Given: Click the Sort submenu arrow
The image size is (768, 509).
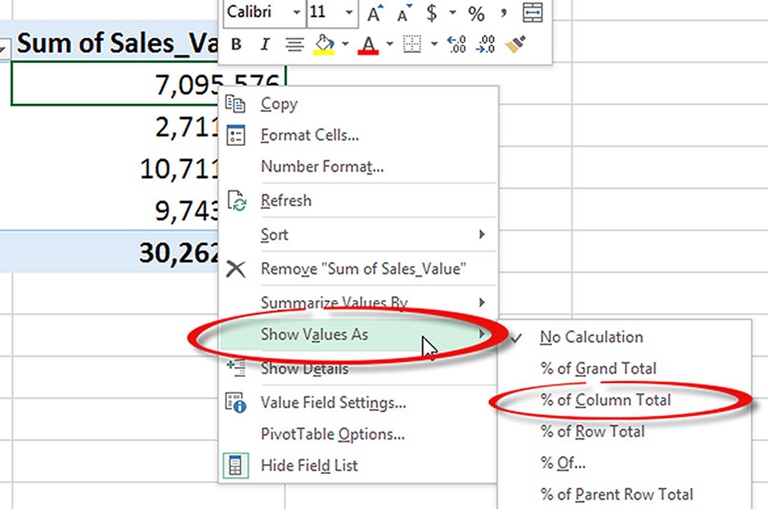Looking at the screenshot, I should click(x=482, y=235).
